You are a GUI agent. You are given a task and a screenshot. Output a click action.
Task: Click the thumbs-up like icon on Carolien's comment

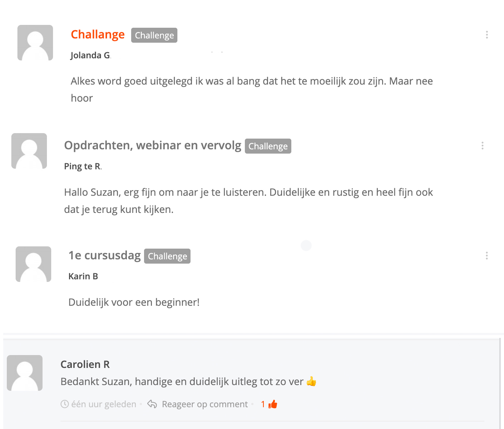tap(273, 404)
